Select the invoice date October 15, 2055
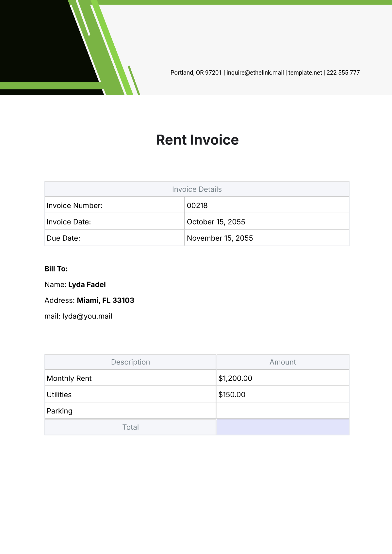Screen dimensions: 392x554 point(216,222)
